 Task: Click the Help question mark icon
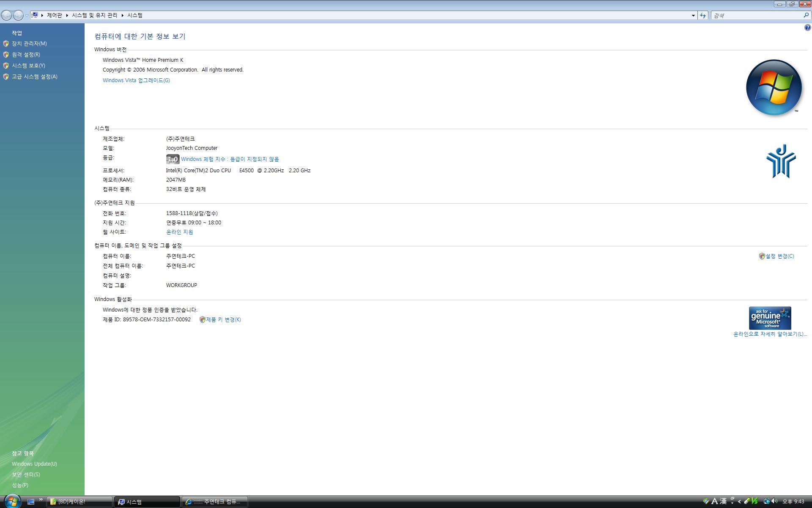807,28
